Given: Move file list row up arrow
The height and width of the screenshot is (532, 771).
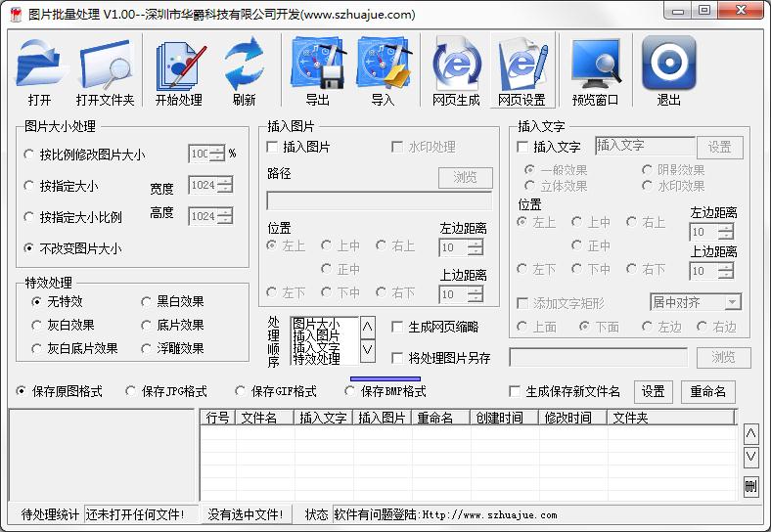Looking at the screenshot, I should (x=750, y=433).
